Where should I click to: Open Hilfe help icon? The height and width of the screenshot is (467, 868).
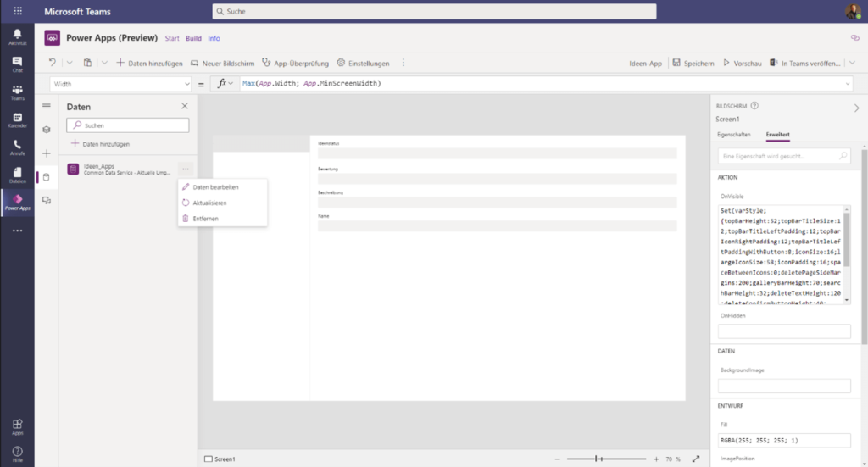17,453
